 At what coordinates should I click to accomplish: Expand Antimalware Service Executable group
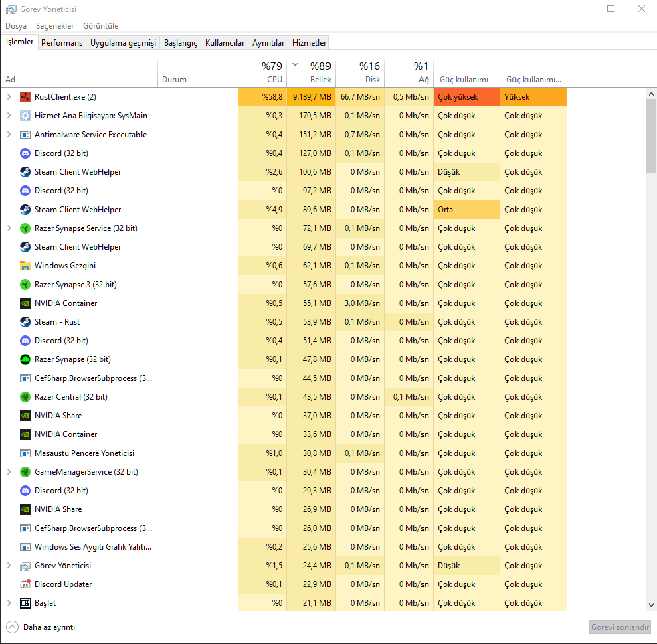(x=9, y=135)
